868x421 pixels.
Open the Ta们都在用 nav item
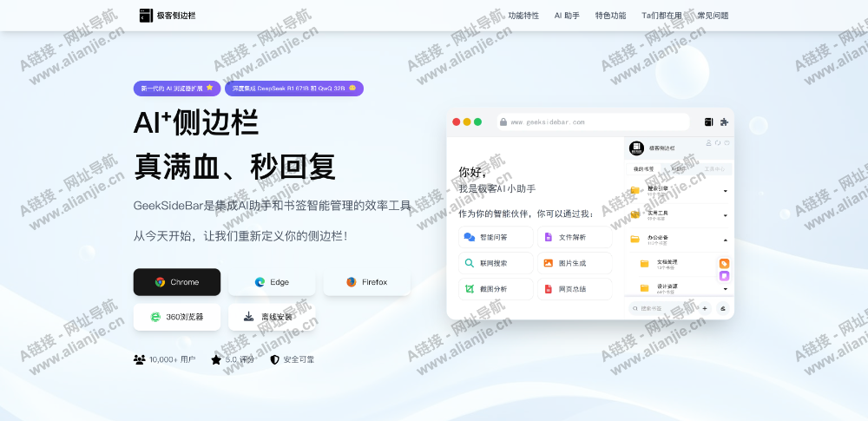pyautogui.click(x=661, y=16)
